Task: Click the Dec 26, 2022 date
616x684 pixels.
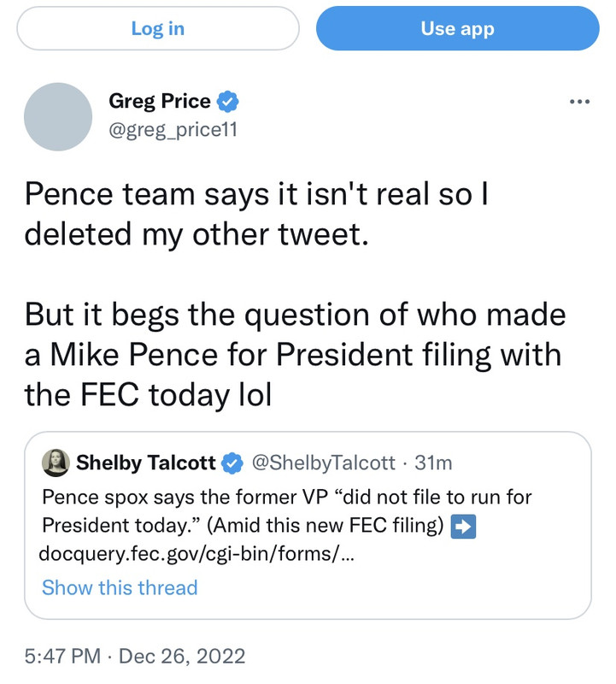Action: [x=182, y=656]
